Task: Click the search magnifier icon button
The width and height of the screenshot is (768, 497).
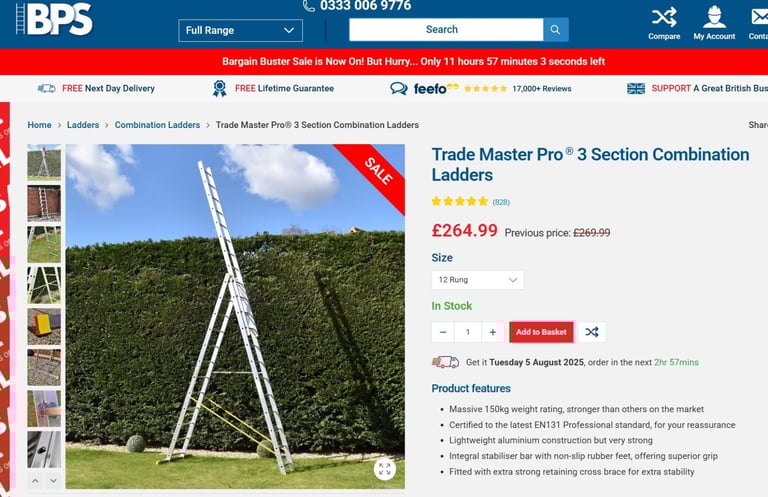Action: [x=555, y=29]
